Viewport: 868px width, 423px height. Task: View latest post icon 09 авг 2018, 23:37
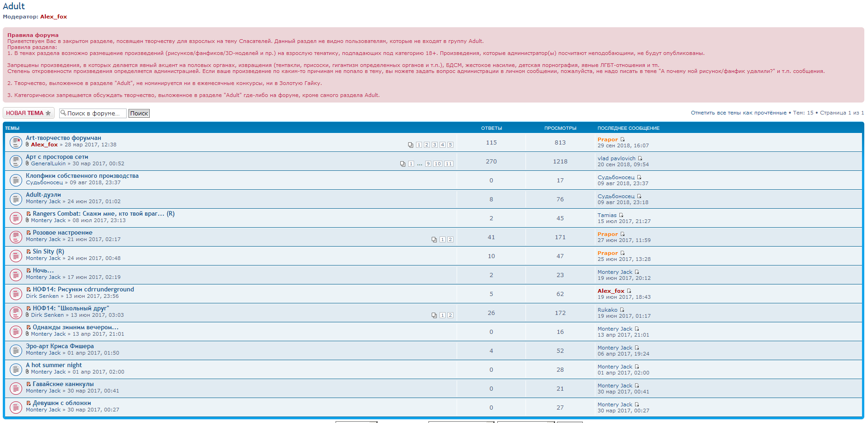[x=639, y=177]
